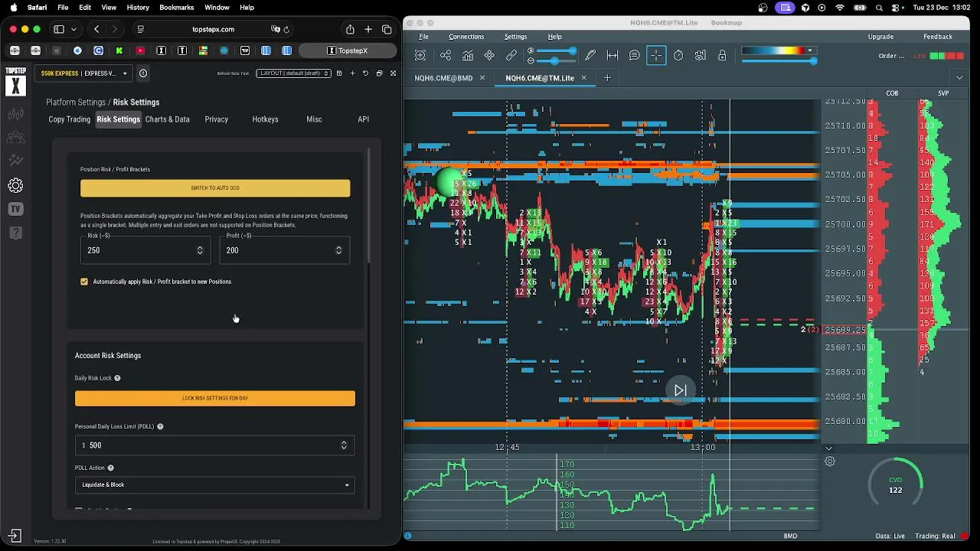Click the chain link icon in Bookmap toolbar
980x551 pixels.
pos(511,55)
